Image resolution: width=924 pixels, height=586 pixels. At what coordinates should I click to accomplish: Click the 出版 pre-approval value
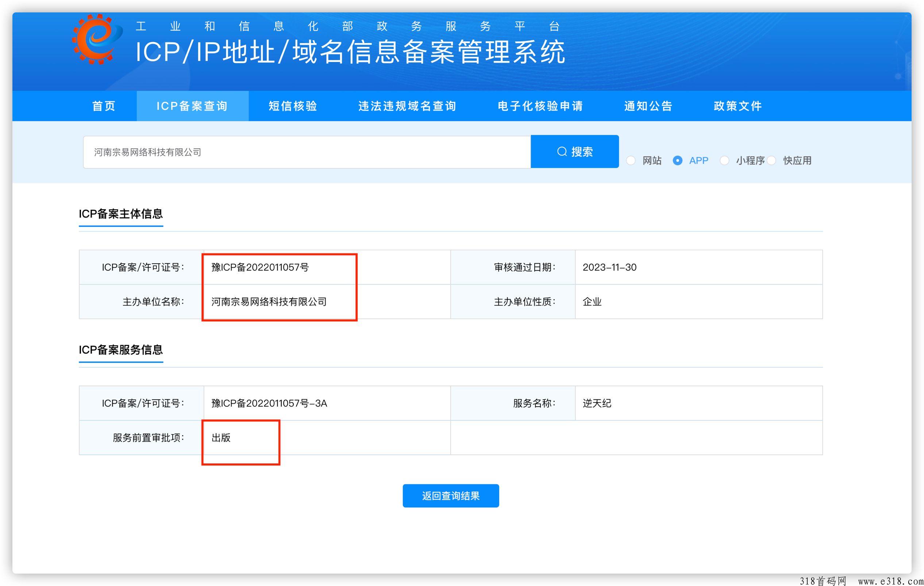pos(221,438)
